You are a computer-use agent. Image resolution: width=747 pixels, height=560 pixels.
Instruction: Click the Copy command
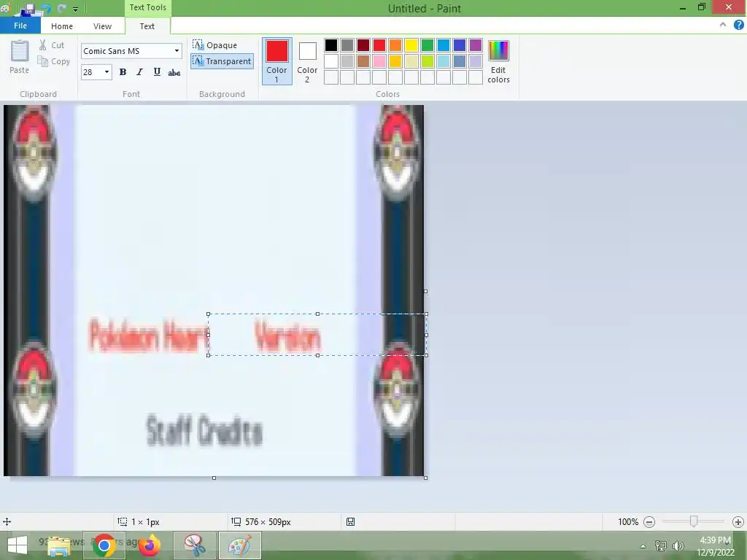pyautogui.click(x=54, y=61)
